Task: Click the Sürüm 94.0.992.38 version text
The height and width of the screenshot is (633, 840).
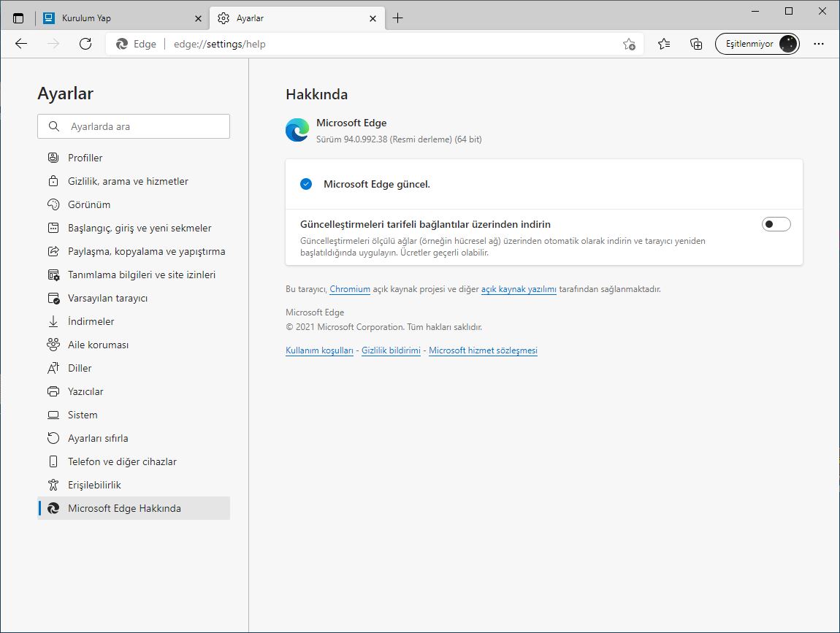Action: [399, 139]
